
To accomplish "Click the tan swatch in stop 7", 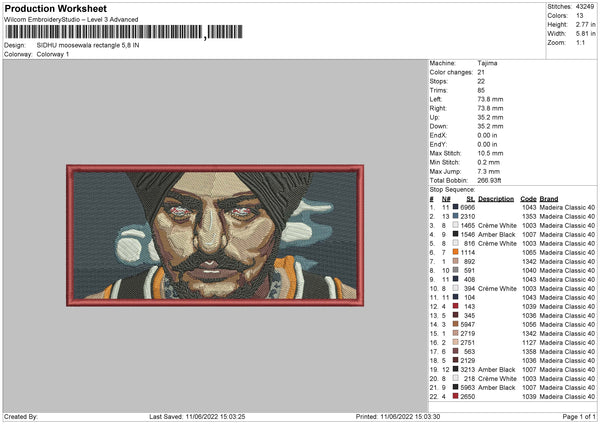I will pyautogui.click(x=455, y=261).
